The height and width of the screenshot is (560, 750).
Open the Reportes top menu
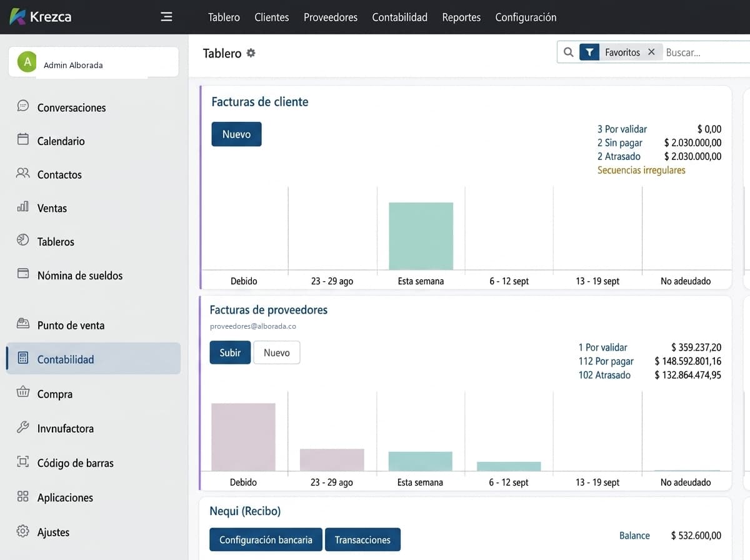coord(461,17)
